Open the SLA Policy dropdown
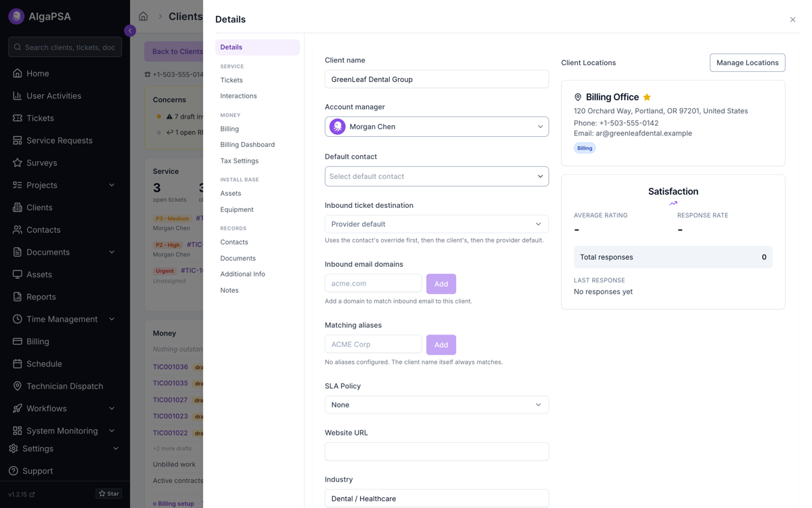This screenshot has height=508, width=812. [436, 405]
